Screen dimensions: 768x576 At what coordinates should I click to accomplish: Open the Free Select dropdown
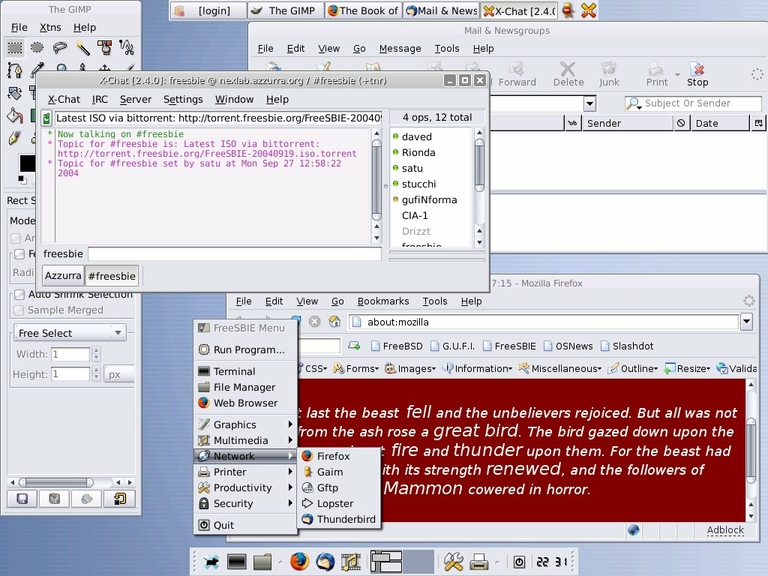pyautogui.click(x=70, y=333)
